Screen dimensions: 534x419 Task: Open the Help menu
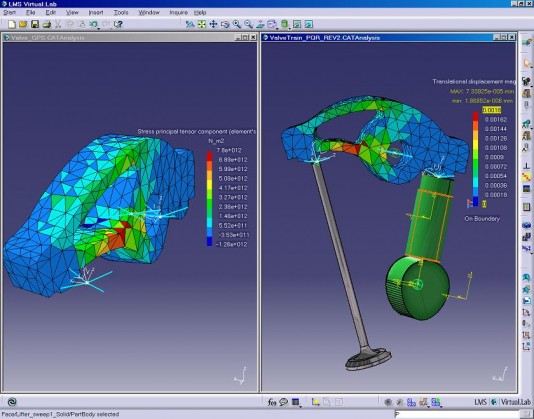(x=200, y=13)
